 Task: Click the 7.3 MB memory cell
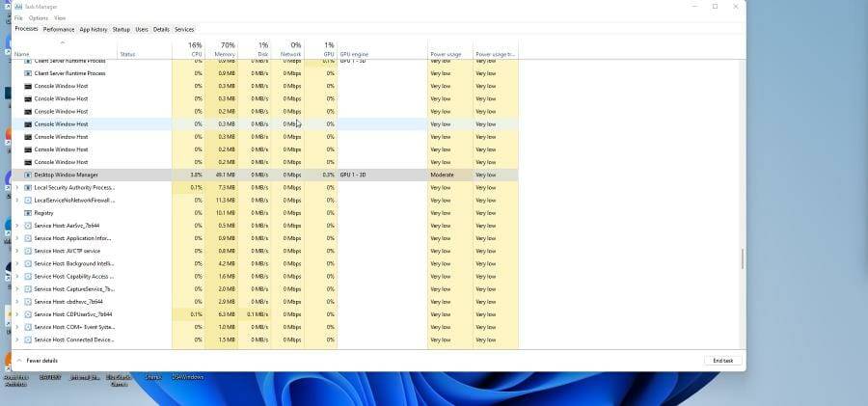point(221,188)
